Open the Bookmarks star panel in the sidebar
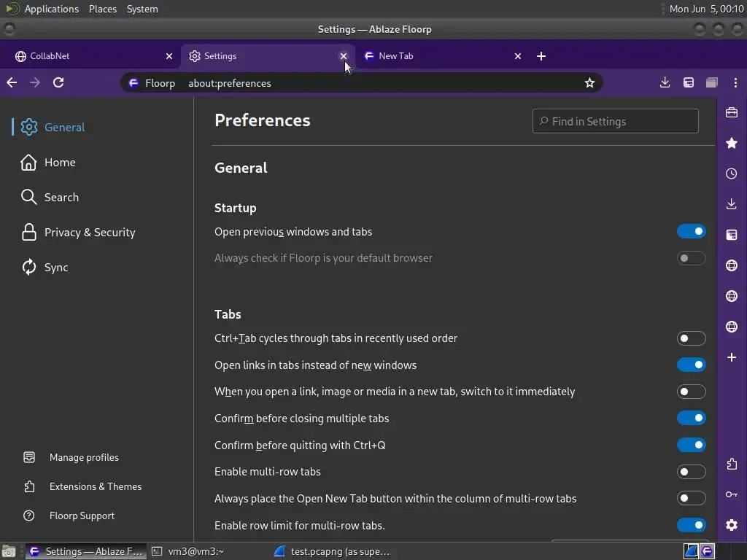This screenshot has height=560, width=747. [732, 143]
